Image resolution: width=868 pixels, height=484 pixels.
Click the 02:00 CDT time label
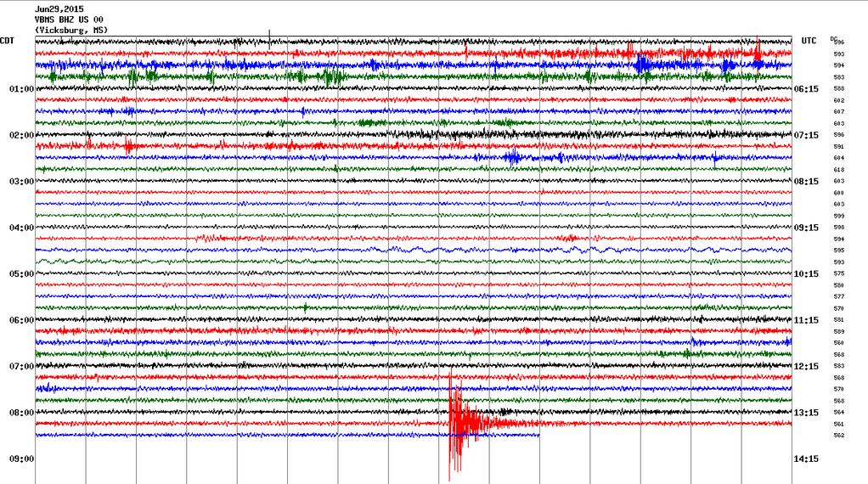(21, 135)
